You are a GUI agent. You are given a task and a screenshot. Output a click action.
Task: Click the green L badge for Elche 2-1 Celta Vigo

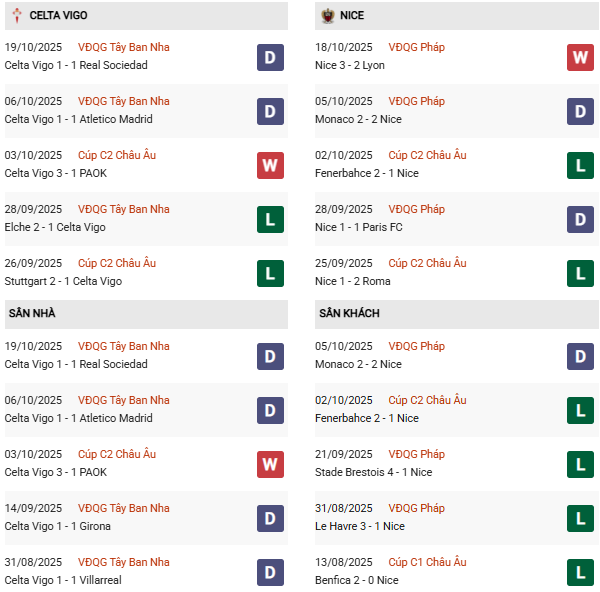point(270,219)
